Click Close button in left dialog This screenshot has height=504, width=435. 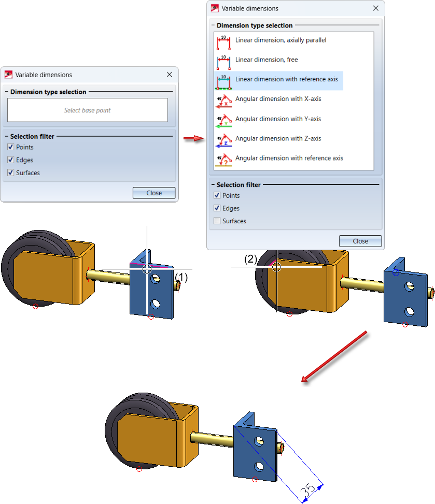[154, 193]
